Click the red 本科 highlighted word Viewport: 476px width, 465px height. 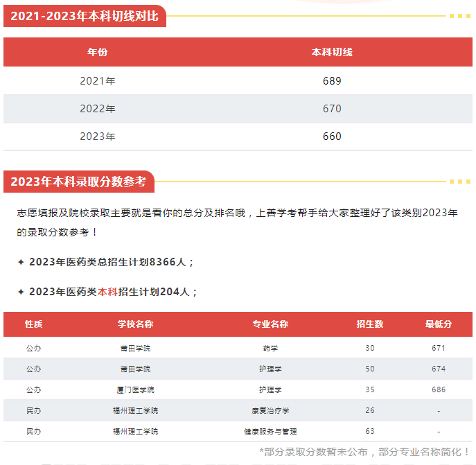pyautogui.click(x=107, y=292)
